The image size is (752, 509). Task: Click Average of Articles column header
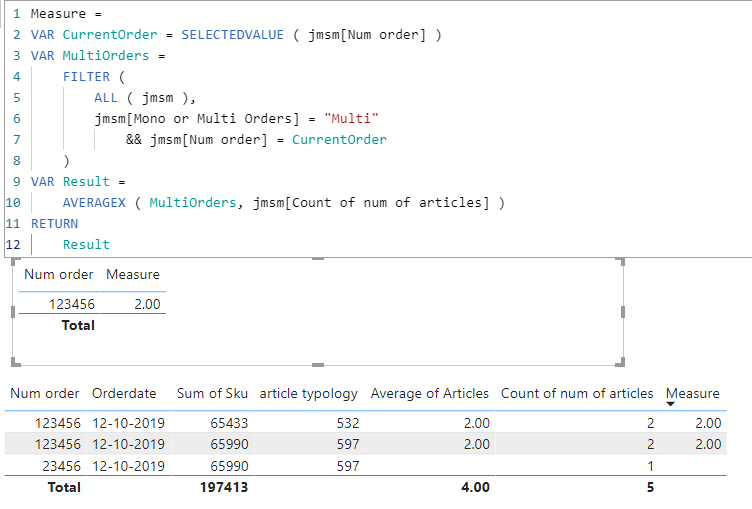point(429,393)
